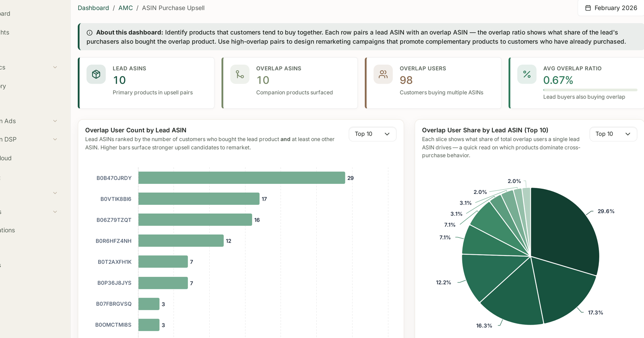
Task: Click the 12.2% pie chart label
Action: coord(444,282)
